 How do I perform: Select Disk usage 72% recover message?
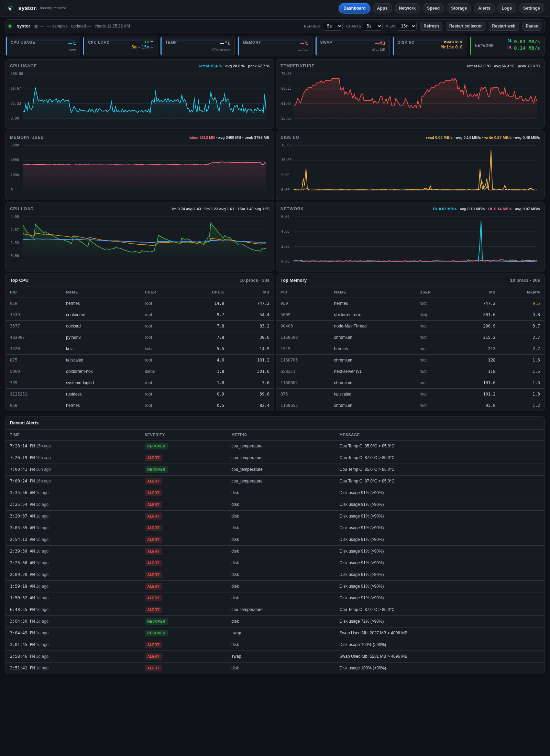(362, 621)
